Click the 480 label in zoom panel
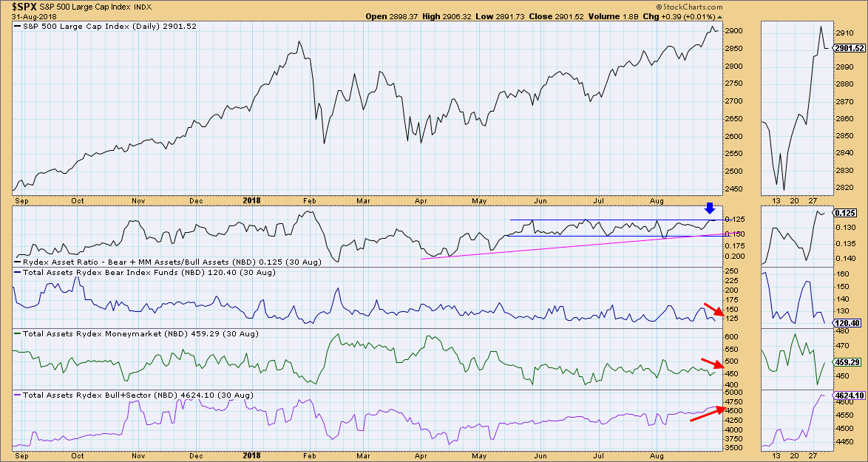The width and height of the screenshot is (868, 462). (843, 331)
